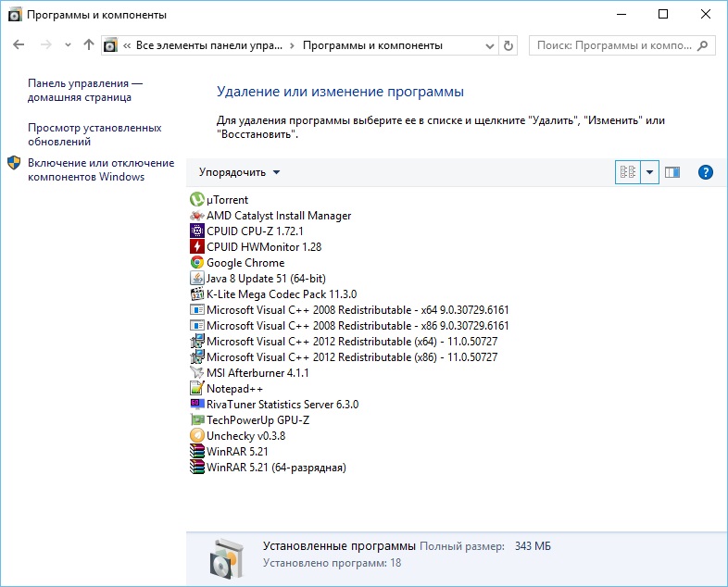Open view options dropdown arrow

click(x=649, y=172)
